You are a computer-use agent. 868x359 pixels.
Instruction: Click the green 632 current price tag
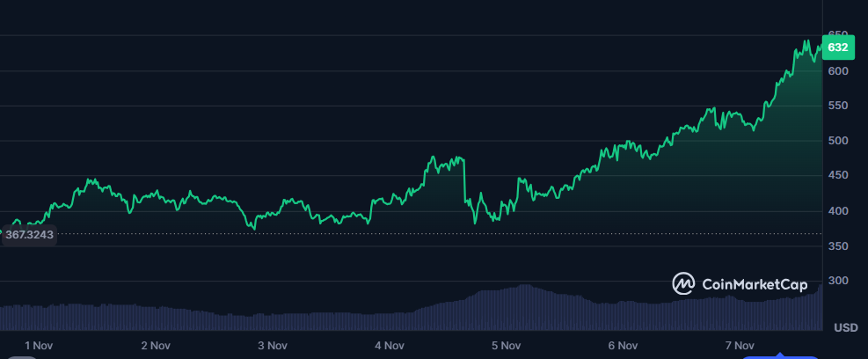pos(838,48)
